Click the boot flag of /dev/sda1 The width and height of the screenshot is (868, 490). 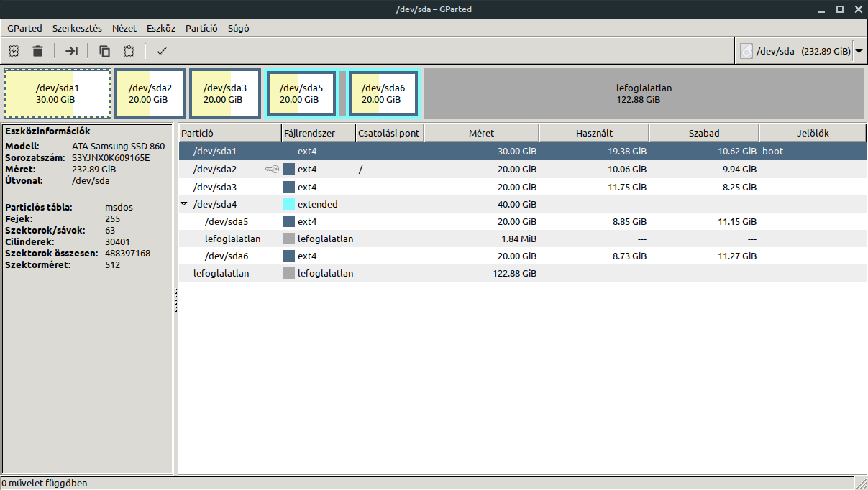[x=772, y=152]
